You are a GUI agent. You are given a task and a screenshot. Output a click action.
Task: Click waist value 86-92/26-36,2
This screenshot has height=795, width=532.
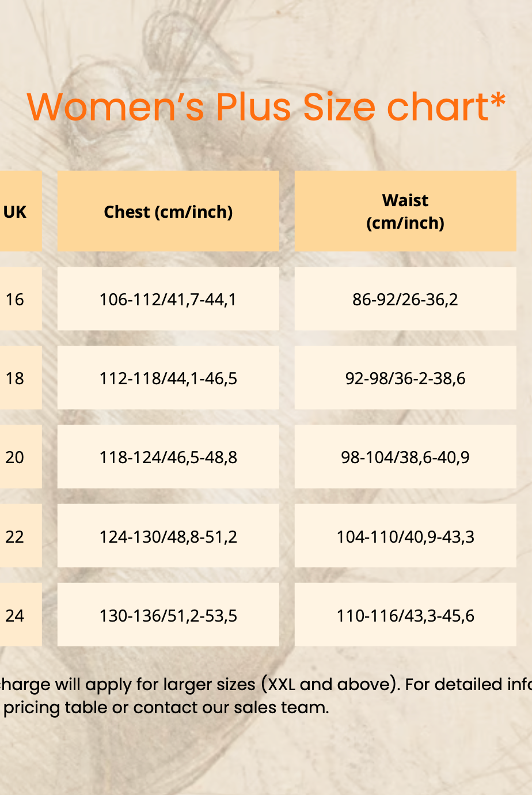(405, 298)
